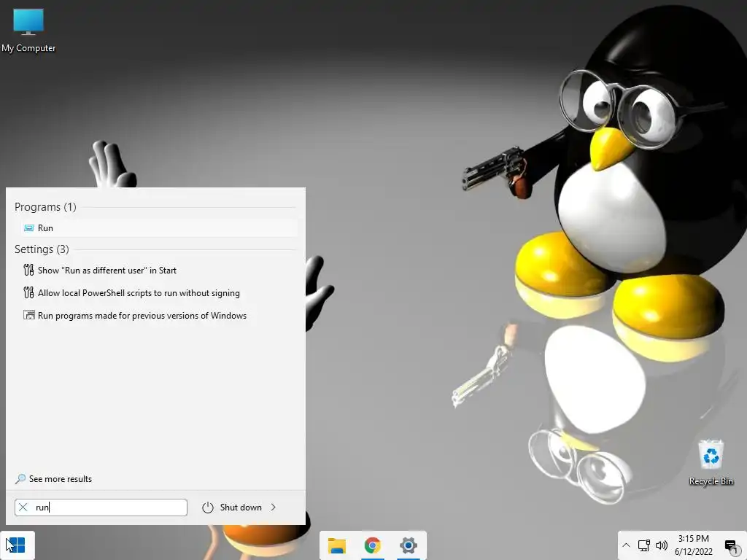Click the tools icon beside Show "Run as different user"
Viewport: 747px width, 560px height.
point(28,270)
